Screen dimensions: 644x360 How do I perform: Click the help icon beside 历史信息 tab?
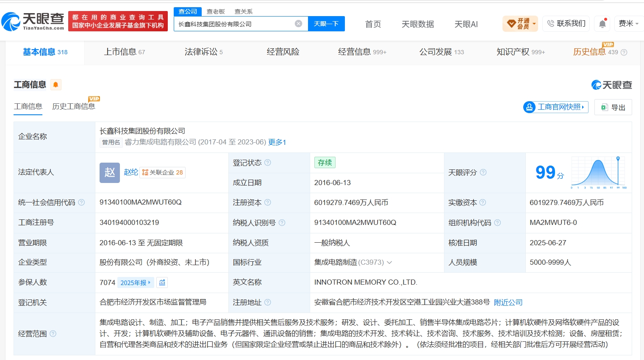pos(624,53)
